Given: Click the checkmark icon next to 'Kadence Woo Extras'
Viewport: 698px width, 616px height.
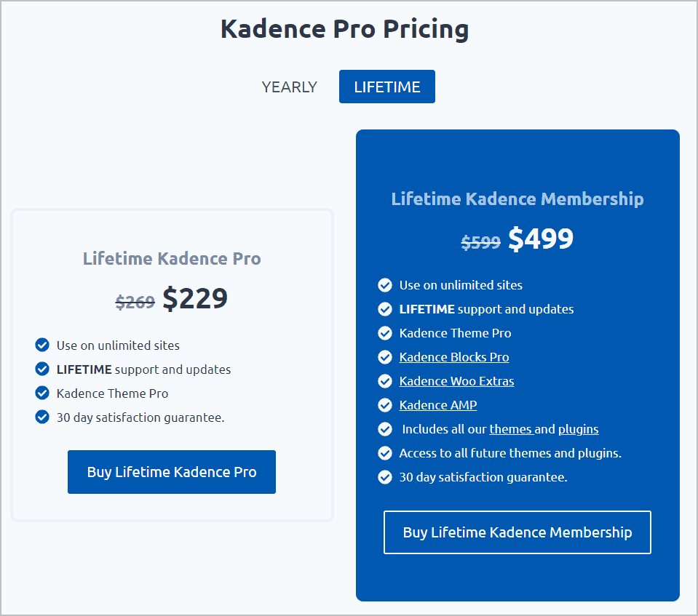Looking at the screenshot, I should 385,381.
